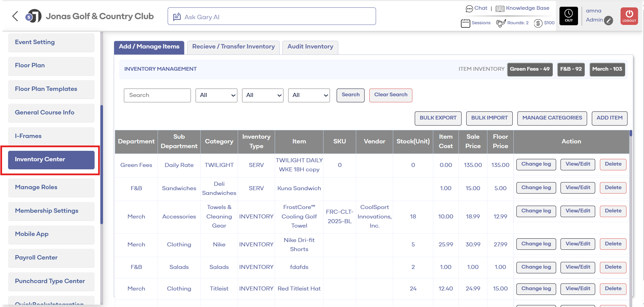Click the back arrow icon in header
Image resolution: width=644 pixels, height=307 pixels.
(15, 16)
